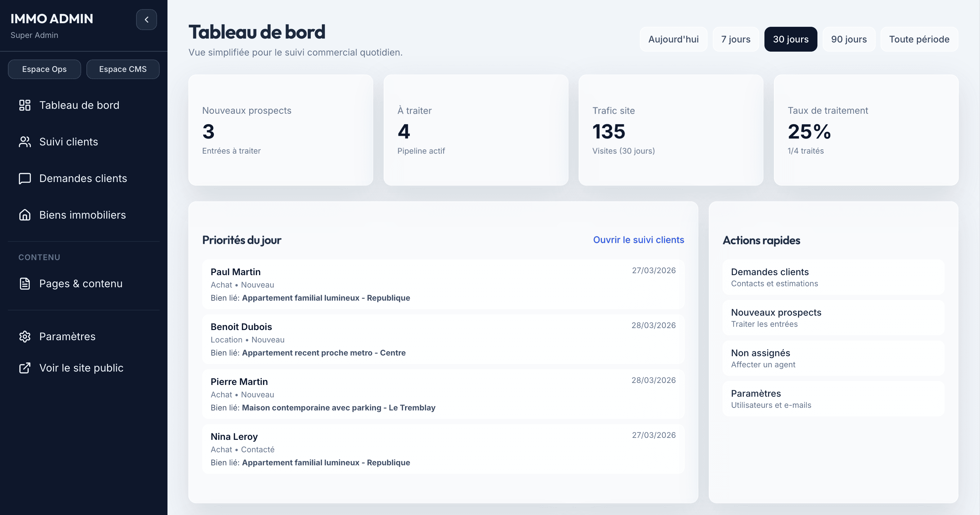Screen dimensions: 980x515
Task: Select the 90 jours period filter
Action: click(x=849, y=39)
